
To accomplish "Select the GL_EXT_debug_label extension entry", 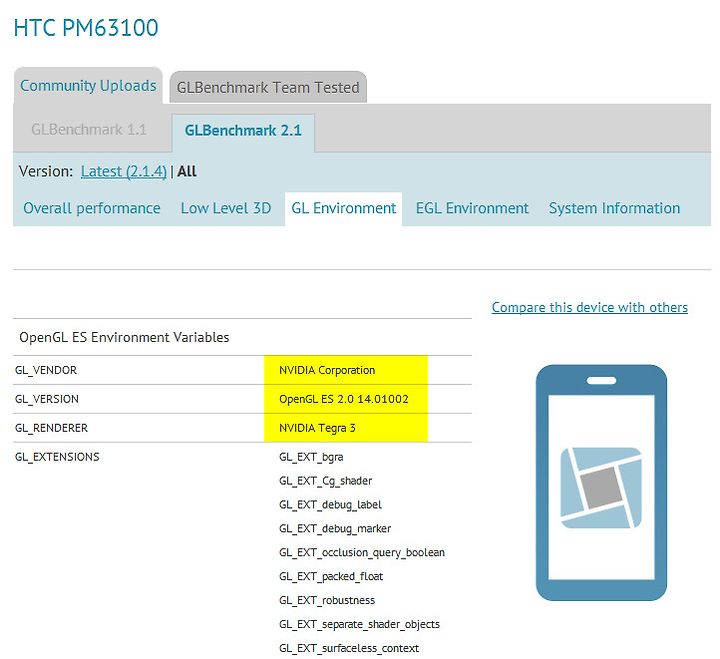I will [330, 505].
